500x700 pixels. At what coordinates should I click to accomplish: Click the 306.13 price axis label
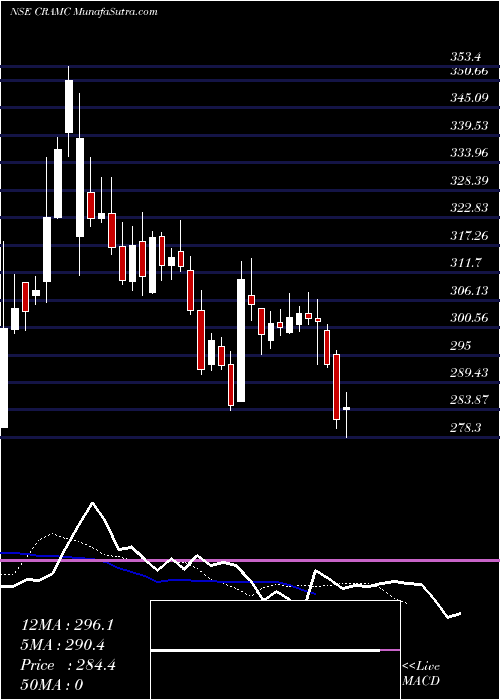pos(469,291)
